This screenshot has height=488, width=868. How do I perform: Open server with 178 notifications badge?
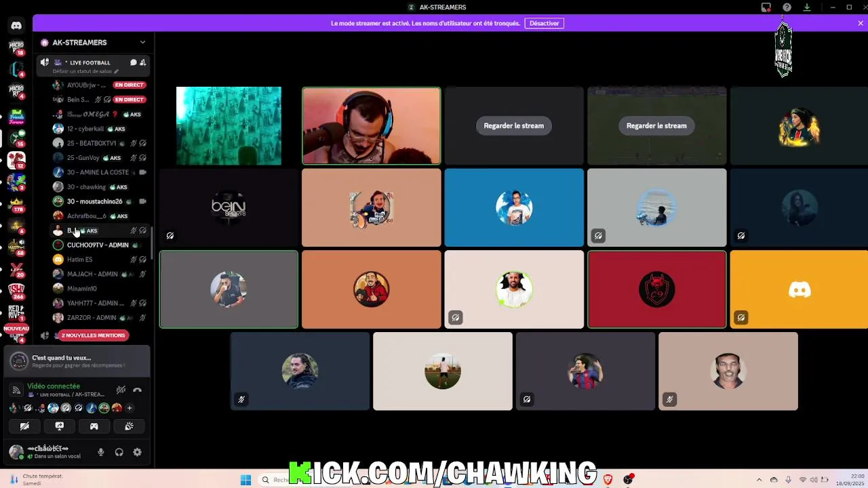(x=16, y=205)
